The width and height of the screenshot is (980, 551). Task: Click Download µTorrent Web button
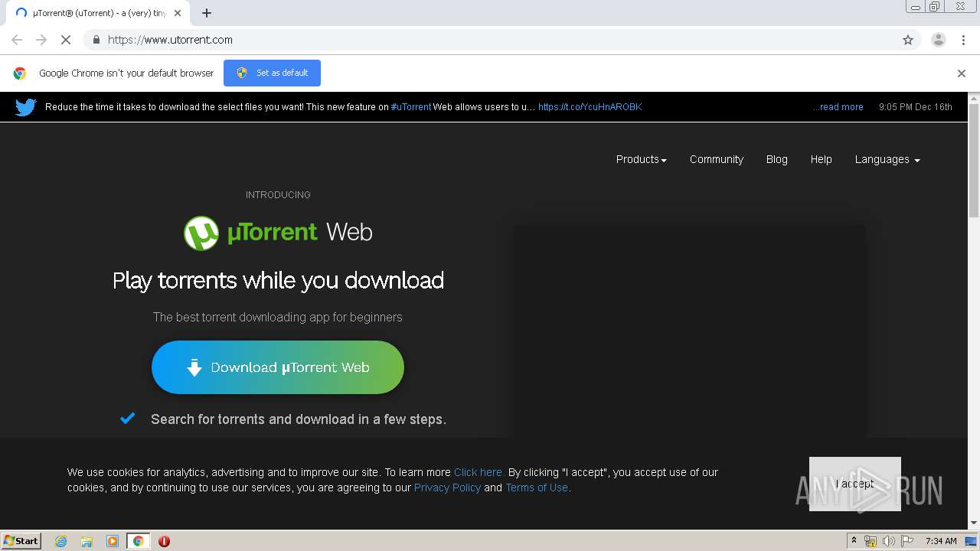278,367
